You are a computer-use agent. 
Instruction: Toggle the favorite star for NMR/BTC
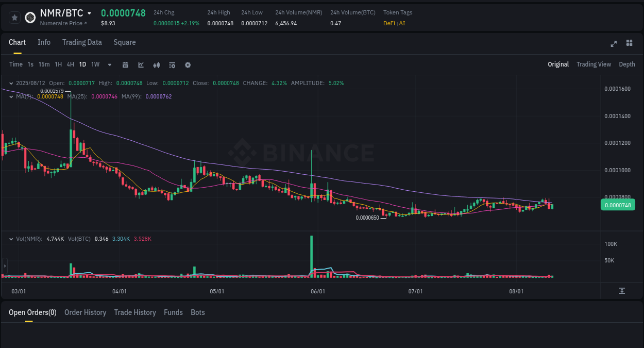(x=14, y=17)
